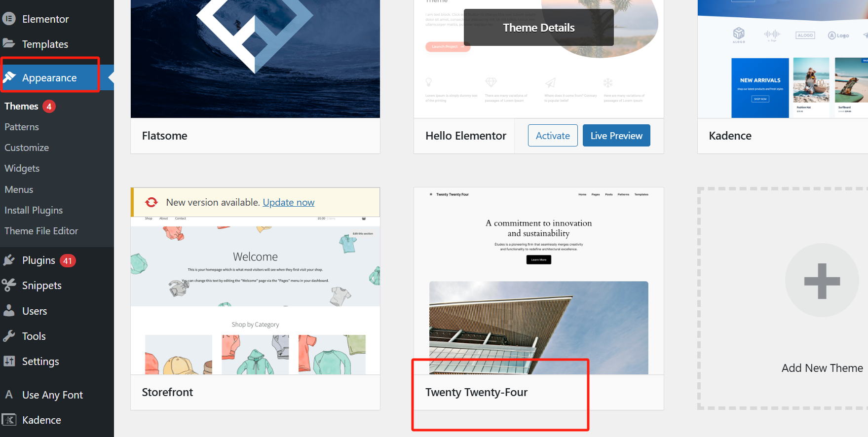This screenshot has height=437, width=868.
Task: Click the Tools wrench icon
Action: click(9, 336)
